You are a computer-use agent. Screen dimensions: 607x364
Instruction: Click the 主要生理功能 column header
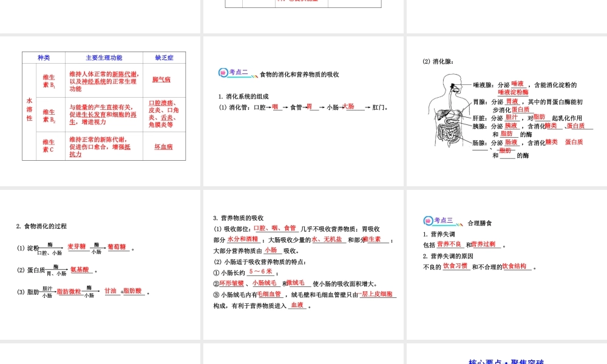[104, 58]
